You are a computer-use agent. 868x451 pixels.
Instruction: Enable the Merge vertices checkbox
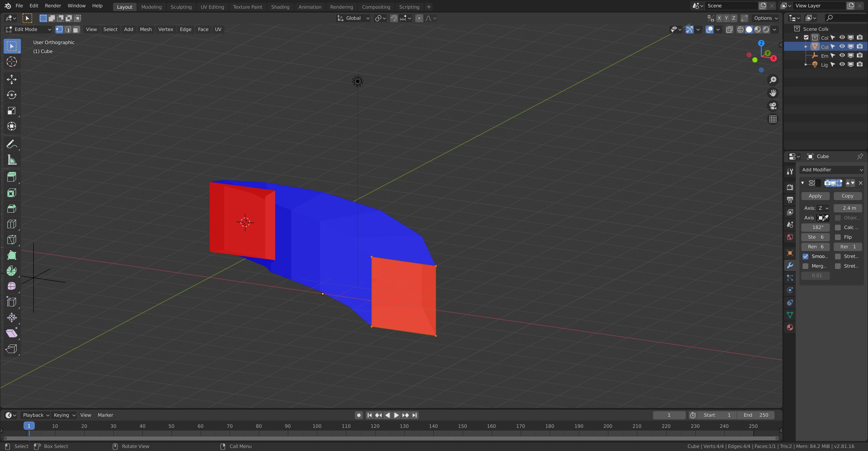(x=805, y=266)
